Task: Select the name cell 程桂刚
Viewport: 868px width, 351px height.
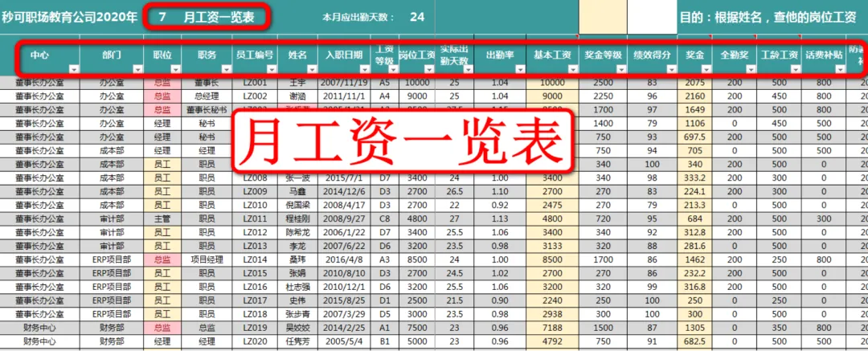Action: (298, 218)
